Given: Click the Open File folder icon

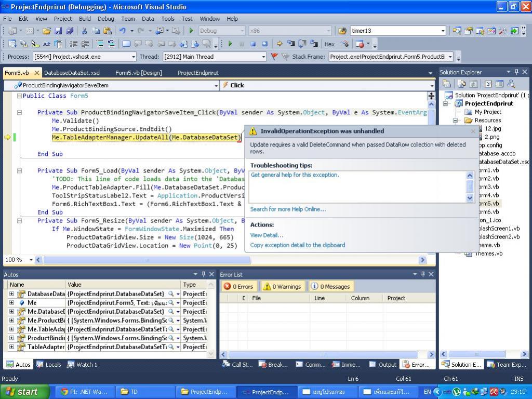Looking at the screenshot, I should [x=47, y=31].
